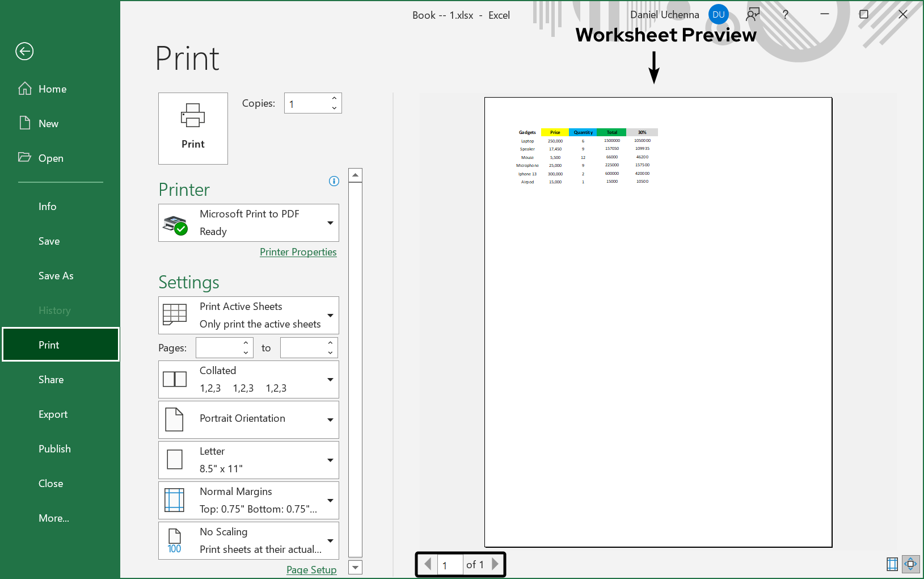Viewport: 924px width, 579px height.
Task: Open the Help question mark icon
Action: [x=785, y=15]
